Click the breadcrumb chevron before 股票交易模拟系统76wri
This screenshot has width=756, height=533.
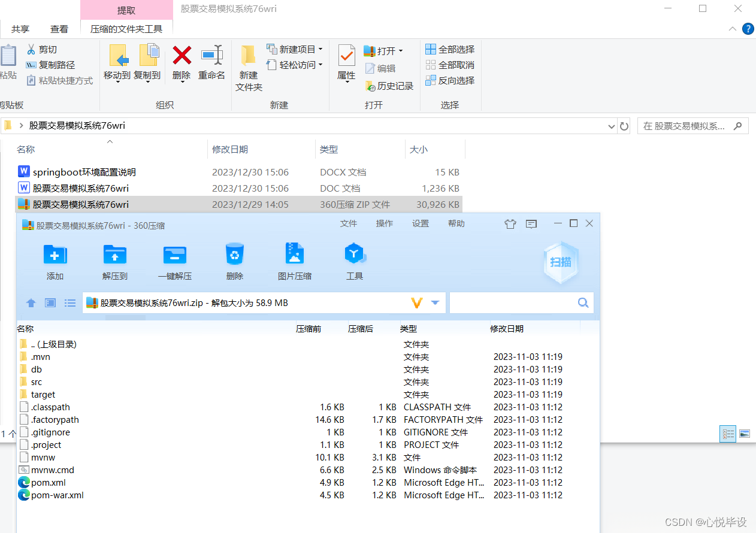click(22, 126)
